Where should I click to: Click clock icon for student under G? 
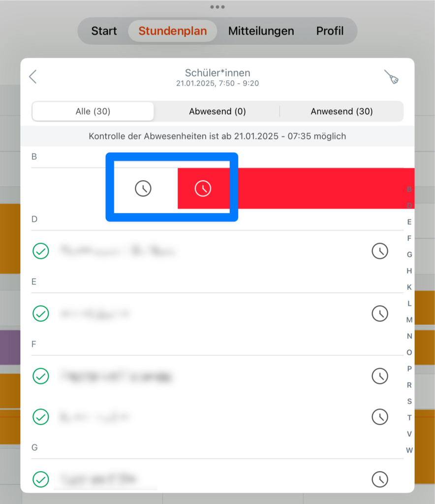[380, 479]
